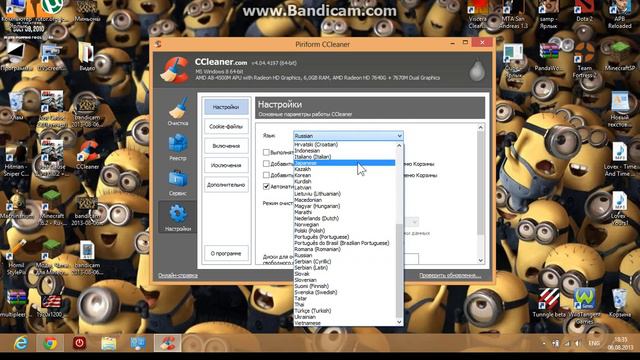Open the APB Reloaded desktop shortcut
The image size is (640, 360).
pyautogui.click(x=620, y=15)
